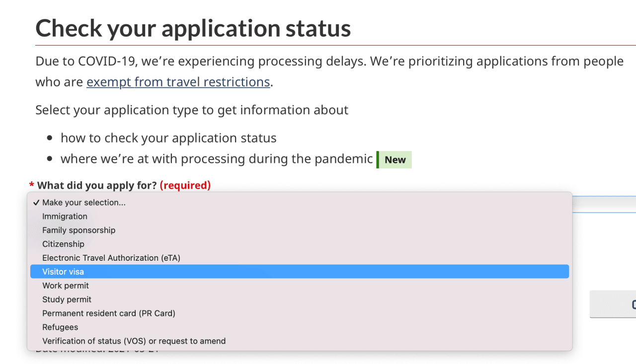The height and width of the screenshot is (364, 636).
Task: Pick Citizenship in the dropdown list
Action: (63, 244)
